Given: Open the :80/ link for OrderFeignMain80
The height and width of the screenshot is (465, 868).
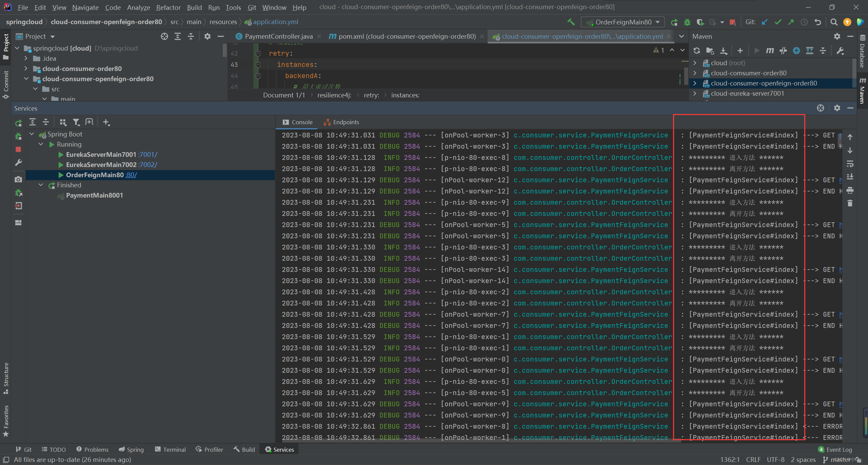Looking at the screenshot, I should click(x=131, y=175).
